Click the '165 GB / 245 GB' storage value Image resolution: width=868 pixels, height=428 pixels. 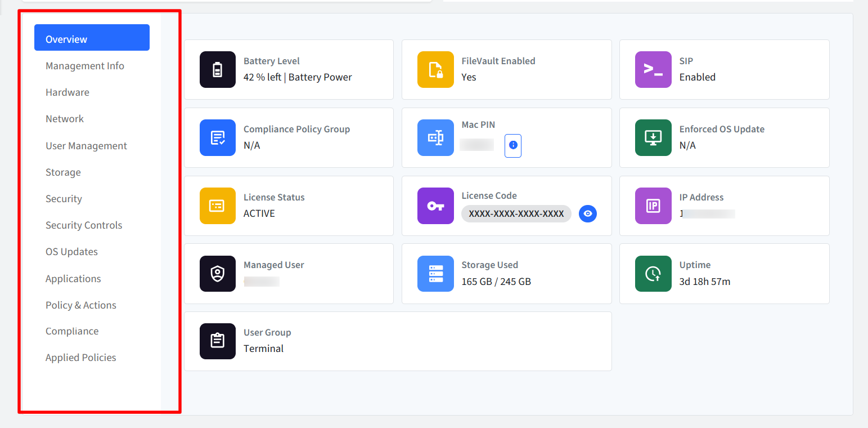pyautogui.click(x=496, y=281)
